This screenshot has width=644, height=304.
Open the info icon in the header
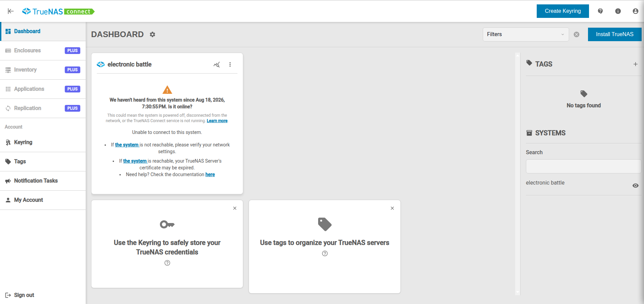(618, 11)
